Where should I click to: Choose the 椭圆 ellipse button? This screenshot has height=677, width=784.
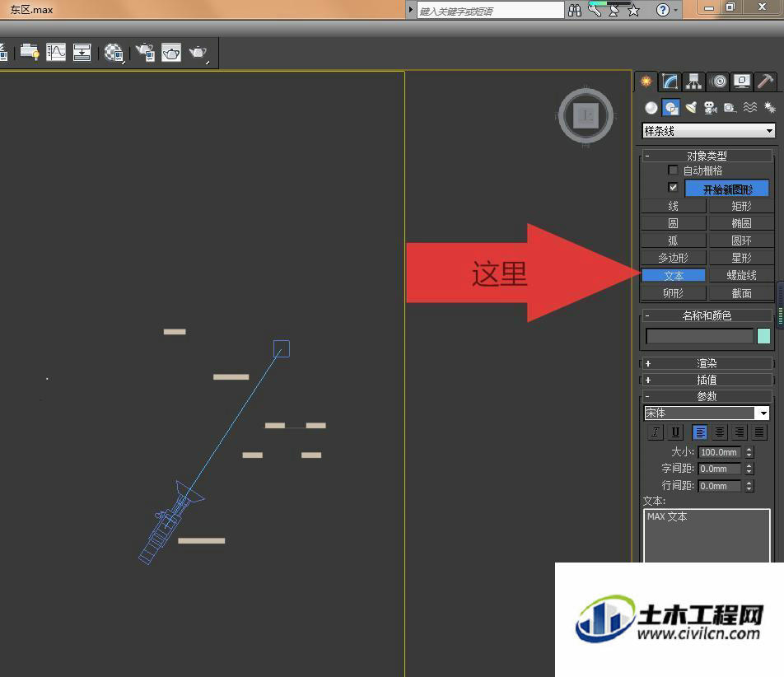point(741,223)
